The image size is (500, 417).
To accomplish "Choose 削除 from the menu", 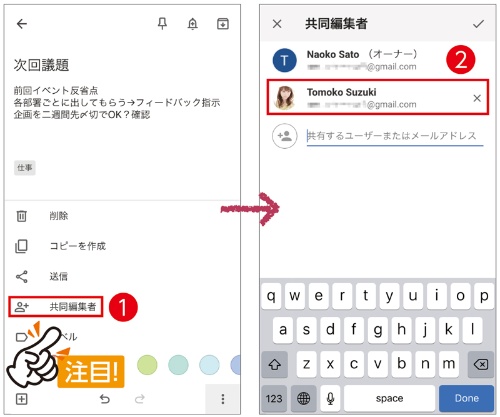I will (59, 216).
